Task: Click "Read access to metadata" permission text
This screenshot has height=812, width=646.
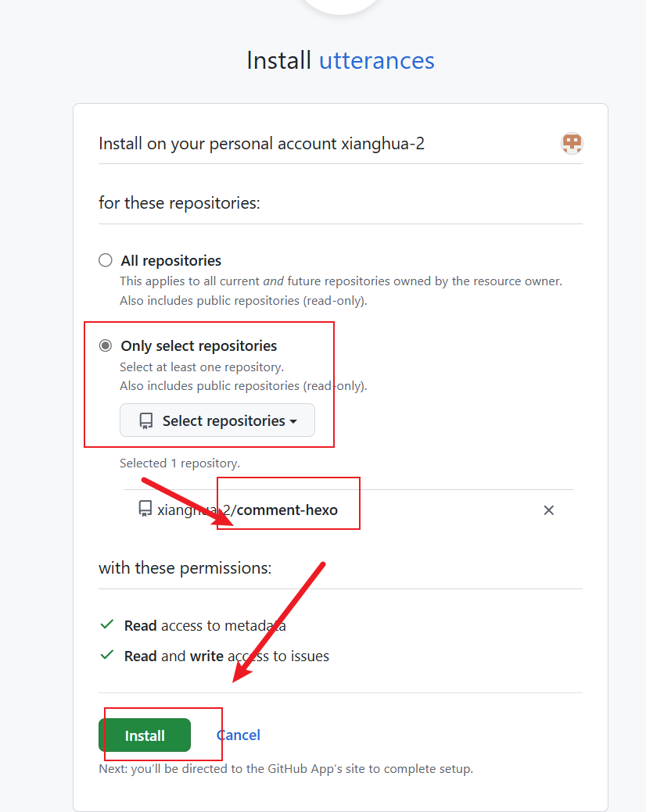Action: [x=205, y=625]
